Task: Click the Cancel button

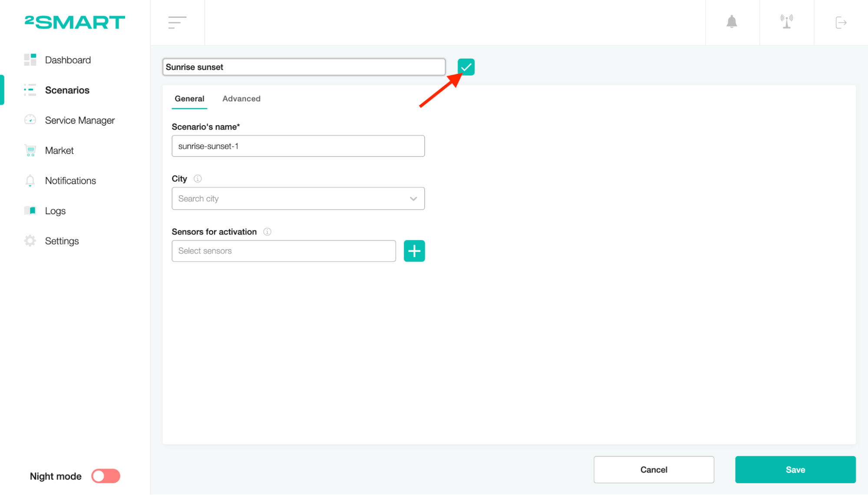Action: click(653, 469)
